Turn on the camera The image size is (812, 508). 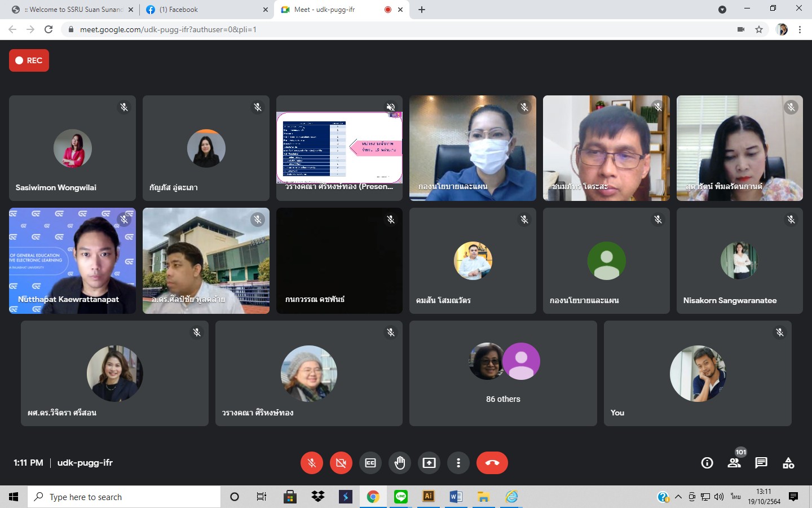[x=341, y=463]
